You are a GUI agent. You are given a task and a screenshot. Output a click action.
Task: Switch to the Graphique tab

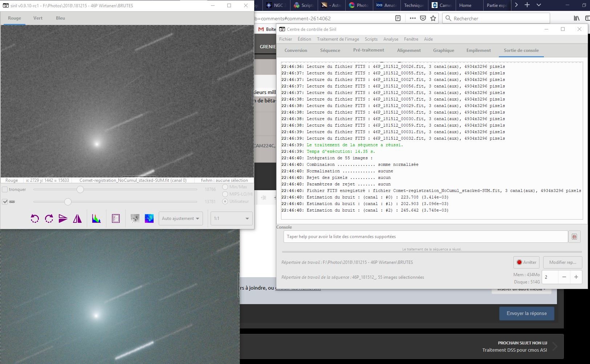tap(444, 50)
